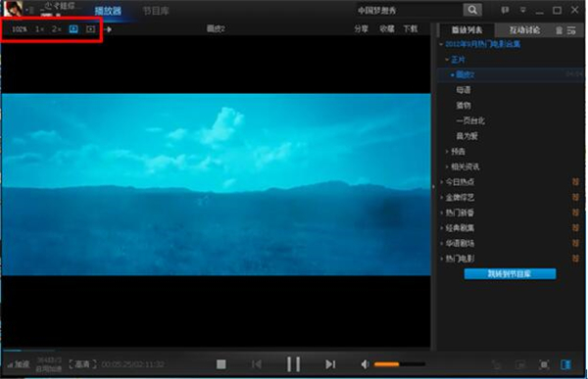The image size is (588, 379).
Task: Mute audio via the speaker icon
Action: click(x=365, y=364)
